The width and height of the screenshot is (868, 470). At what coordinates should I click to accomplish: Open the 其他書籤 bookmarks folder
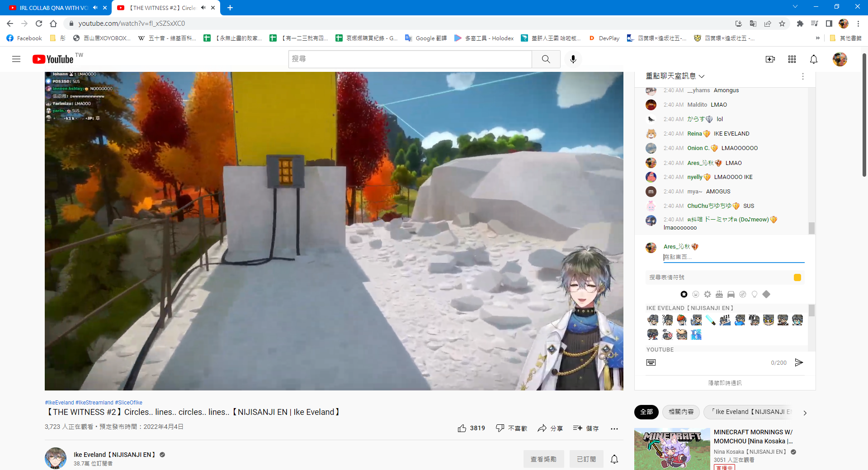point(846,38)
